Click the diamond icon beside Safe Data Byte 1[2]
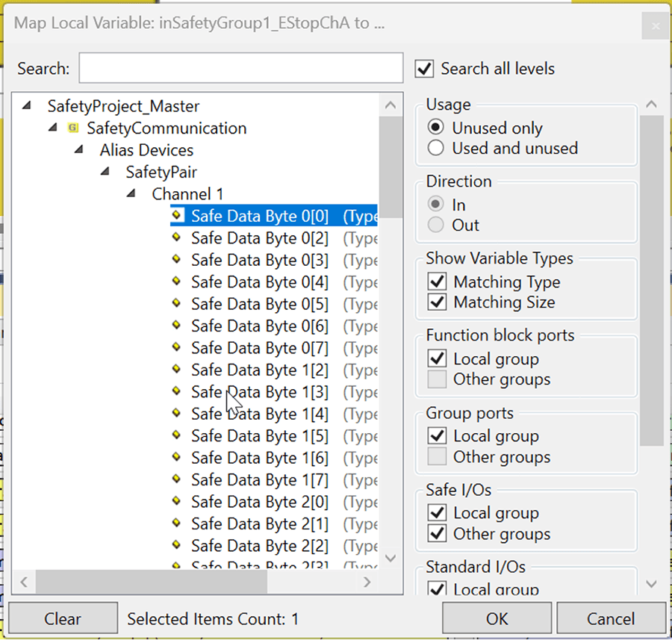Screen dimensions: 672x640 coord(176,369)
